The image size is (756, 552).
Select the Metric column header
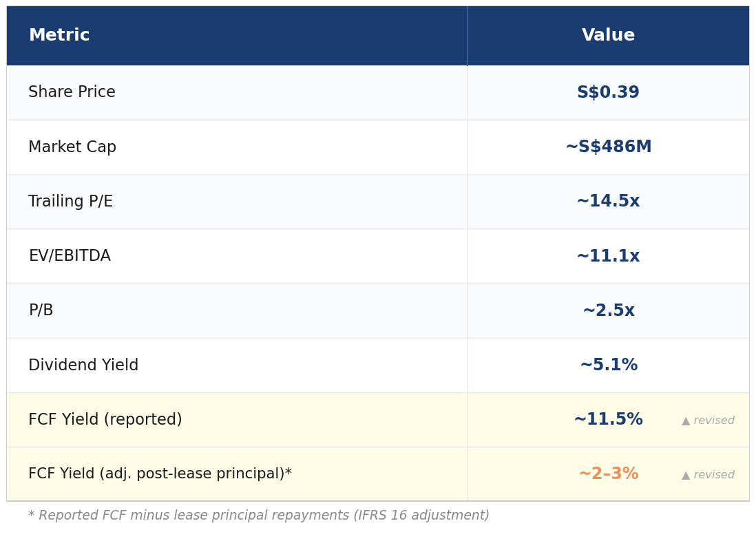[59, 34]
